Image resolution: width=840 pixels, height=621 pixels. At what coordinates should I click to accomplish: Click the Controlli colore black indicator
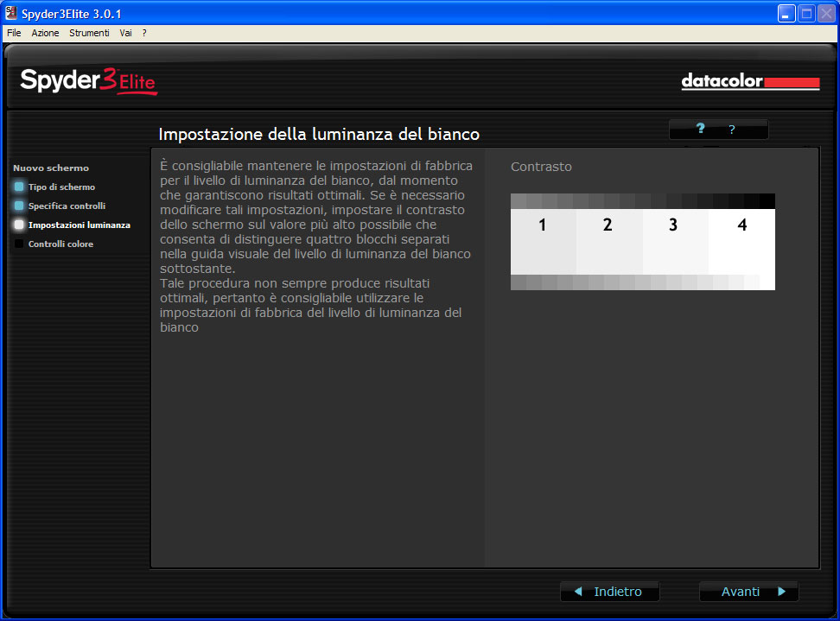(x=19, y=244)
